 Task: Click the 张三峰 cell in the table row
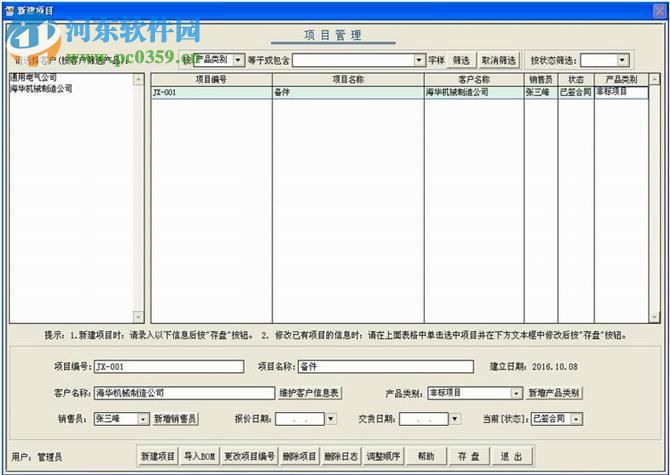(x=541, y=92)
